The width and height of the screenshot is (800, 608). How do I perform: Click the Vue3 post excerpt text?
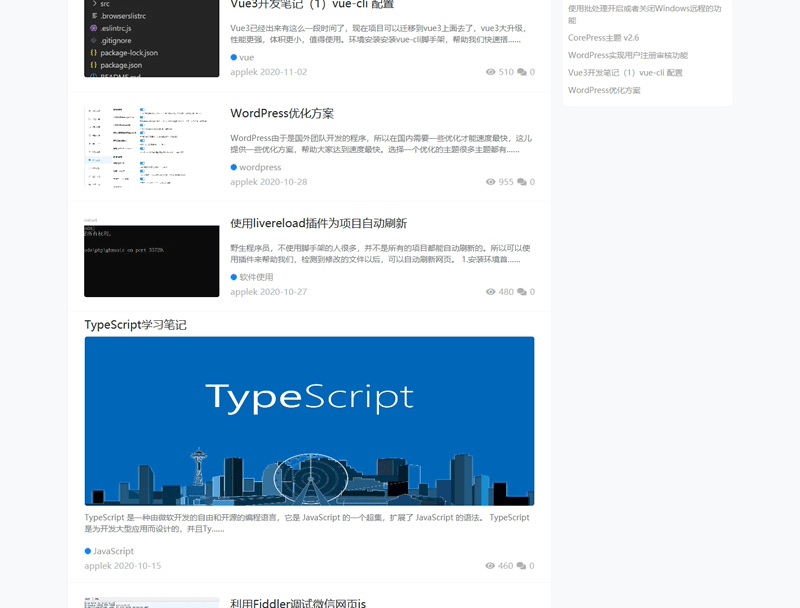(378, 34)
